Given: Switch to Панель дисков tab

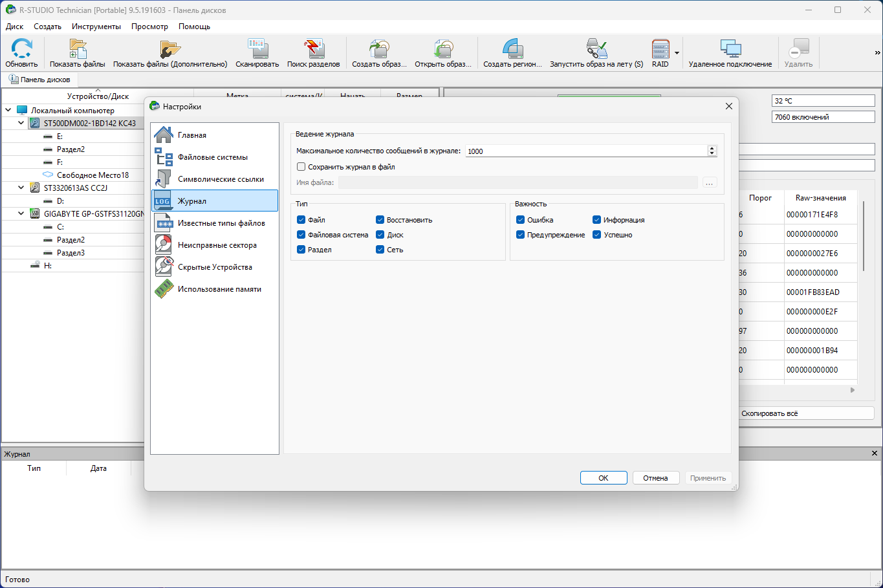Looking at the screenshot, I should coord(39,80).
